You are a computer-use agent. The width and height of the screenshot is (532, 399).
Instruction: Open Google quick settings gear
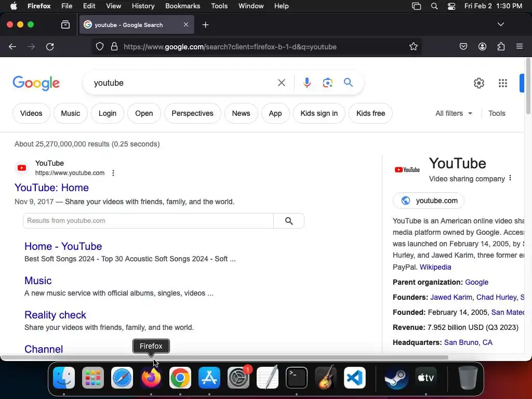pos(478,83)
